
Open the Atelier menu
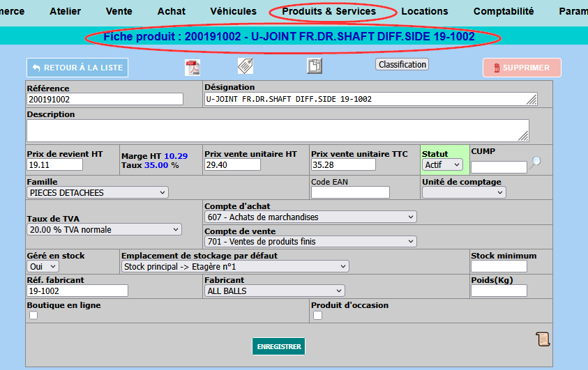pos(66,11)
